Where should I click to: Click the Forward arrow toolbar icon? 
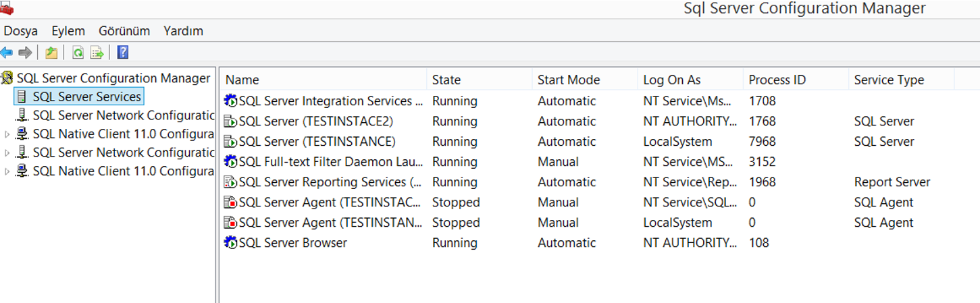[x=26, y=53]
